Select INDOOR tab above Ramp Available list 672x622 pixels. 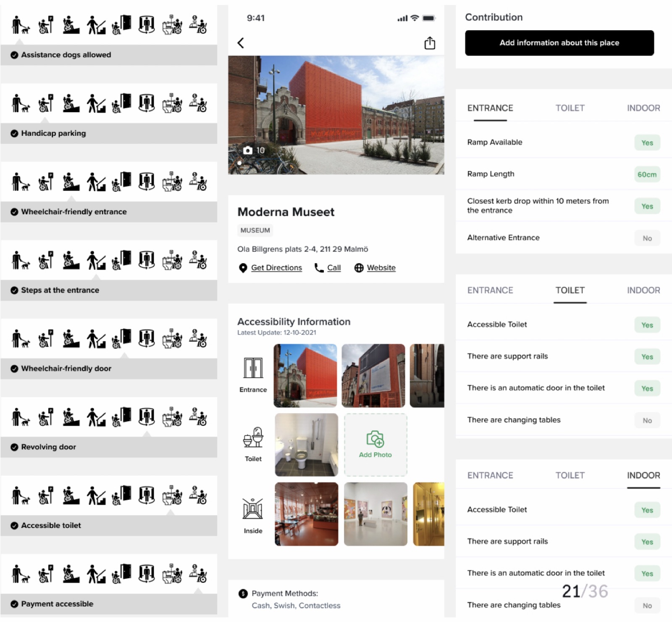coord(643,108)
